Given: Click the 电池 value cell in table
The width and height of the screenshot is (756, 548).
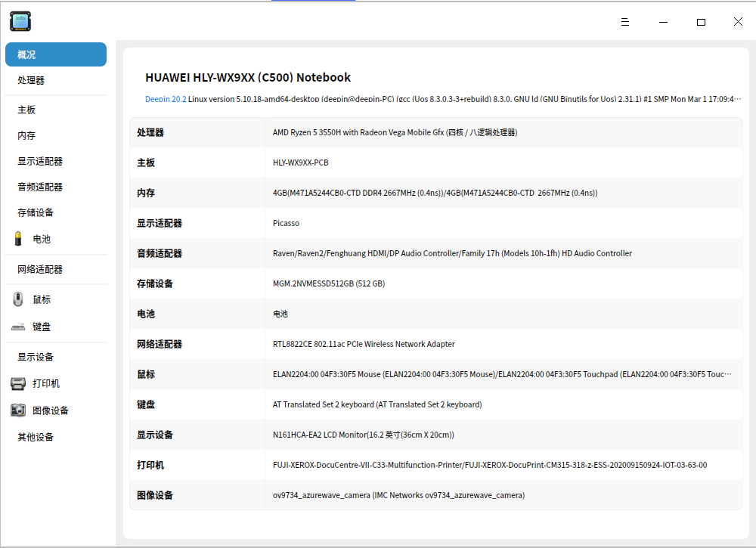Looking at the screenshot, I should click(x=280, y=314).
